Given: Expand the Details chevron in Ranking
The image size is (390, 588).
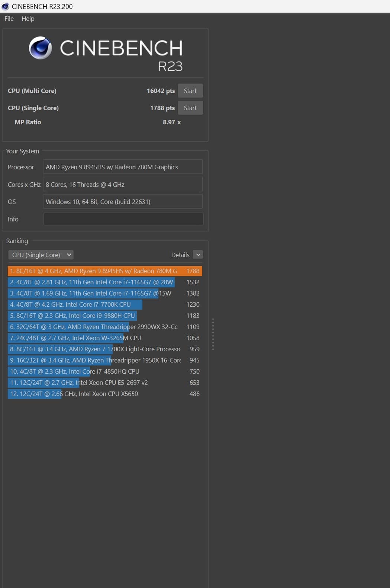Looking at the screenshot, I should [198, 255].
